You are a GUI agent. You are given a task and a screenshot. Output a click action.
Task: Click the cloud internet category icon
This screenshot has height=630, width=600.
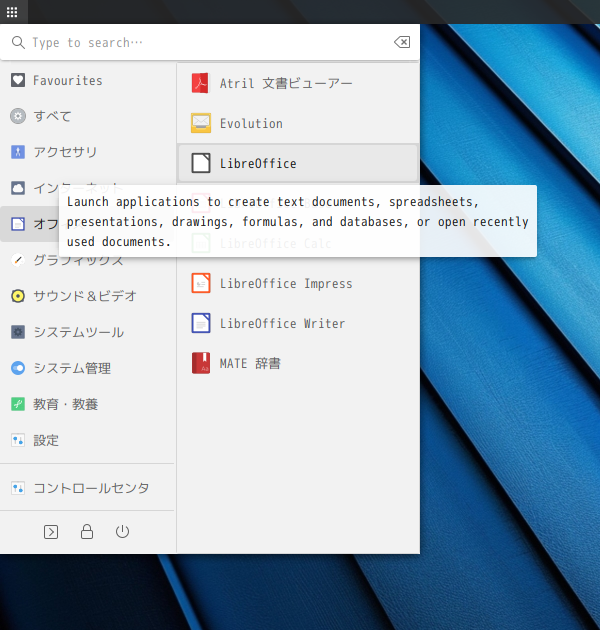(18, 188)
